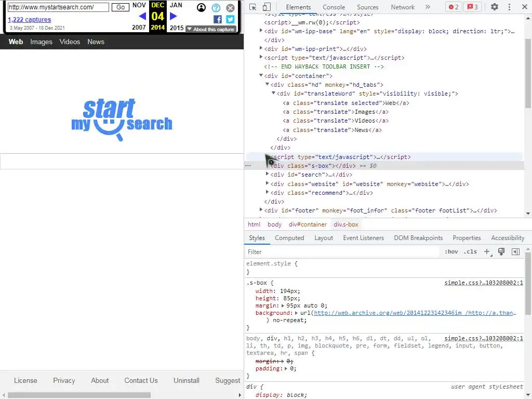Open the 1,222 captures link
The width and height of the screenshot is (532, 399).
tap(30, 20)
